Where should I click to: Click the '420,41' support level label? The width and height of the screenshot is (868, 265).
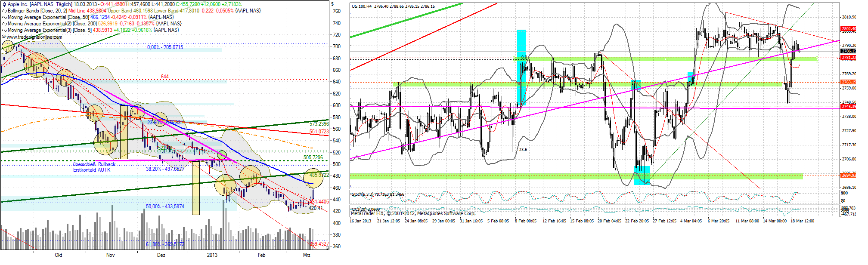click(316, 208)
